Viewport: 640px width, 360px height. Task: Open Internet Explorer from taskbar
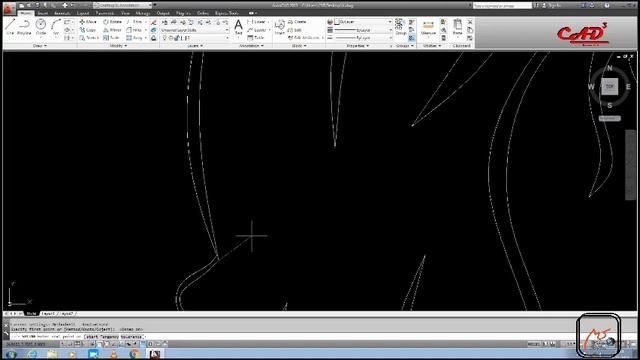click(31, 354)
